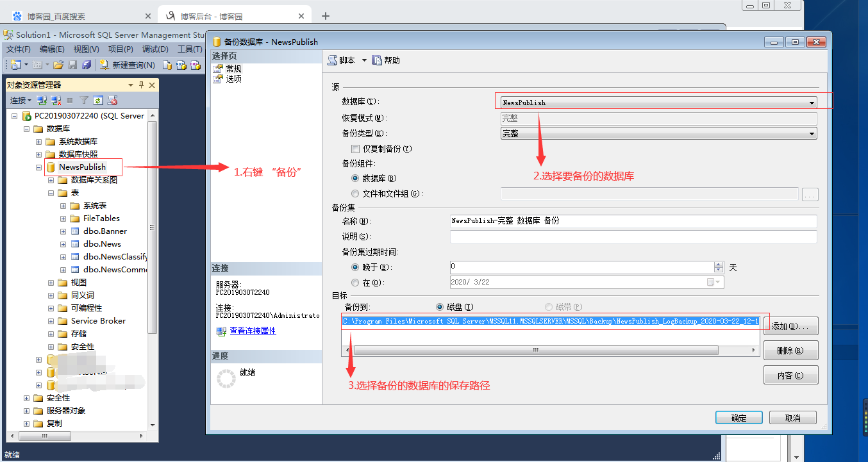Open the 项目(P) menu
This screenshot has width=868, height=462.
[x=121, y=49]
